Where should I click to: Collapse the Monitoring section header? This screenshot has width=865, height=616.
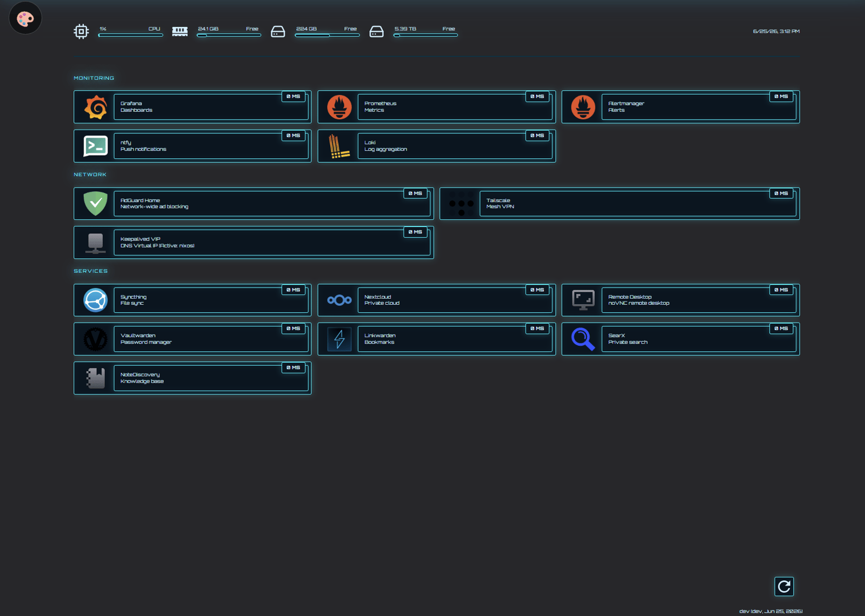click(94, 78)
